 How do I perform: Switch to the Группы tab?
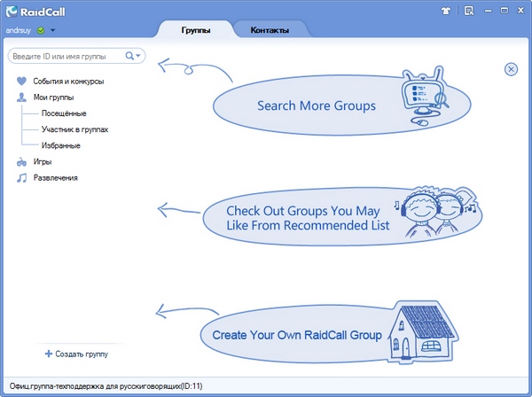click(196, 29)
